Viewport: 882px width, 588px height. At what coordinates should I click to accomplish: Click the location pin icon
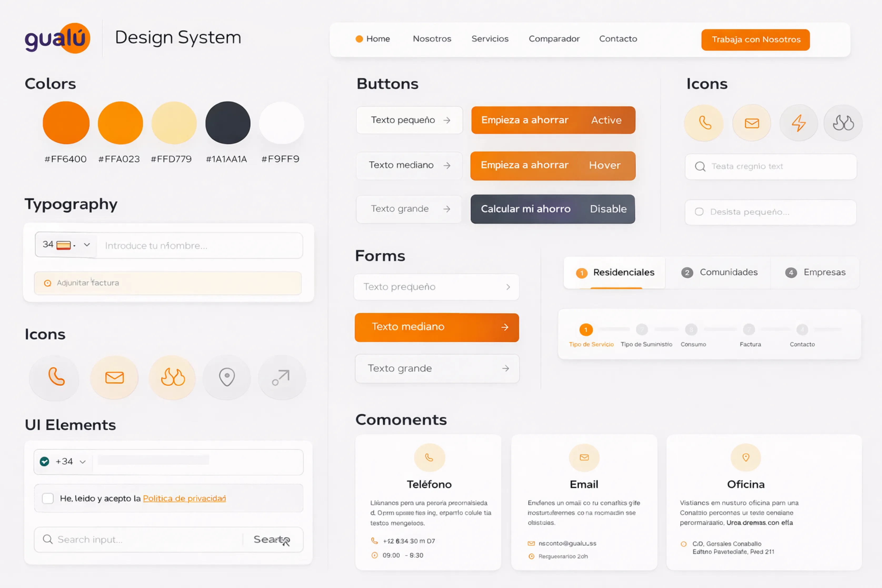[x=227, y=377]
